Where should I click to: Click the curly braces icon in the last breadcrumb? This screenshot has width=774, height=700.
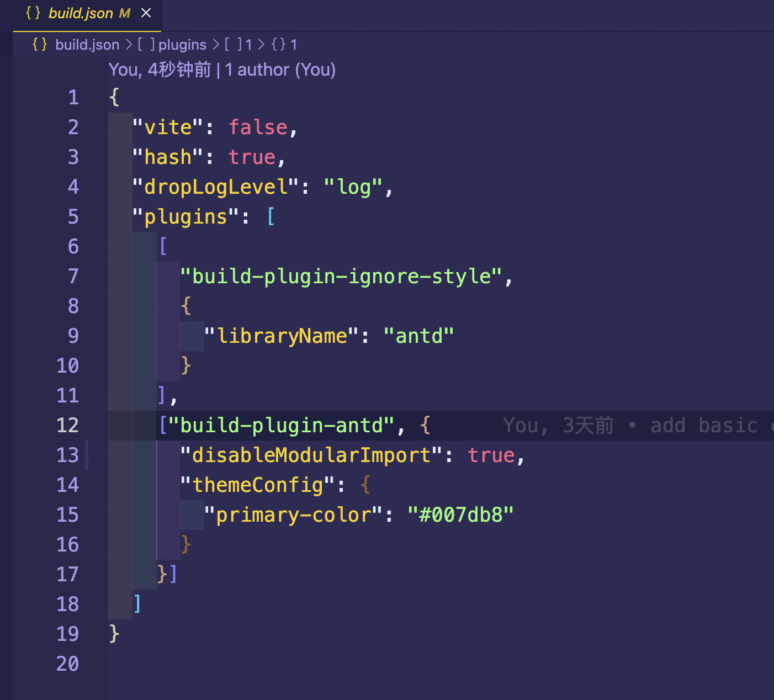pyautogui.click(x=279, y=44)
